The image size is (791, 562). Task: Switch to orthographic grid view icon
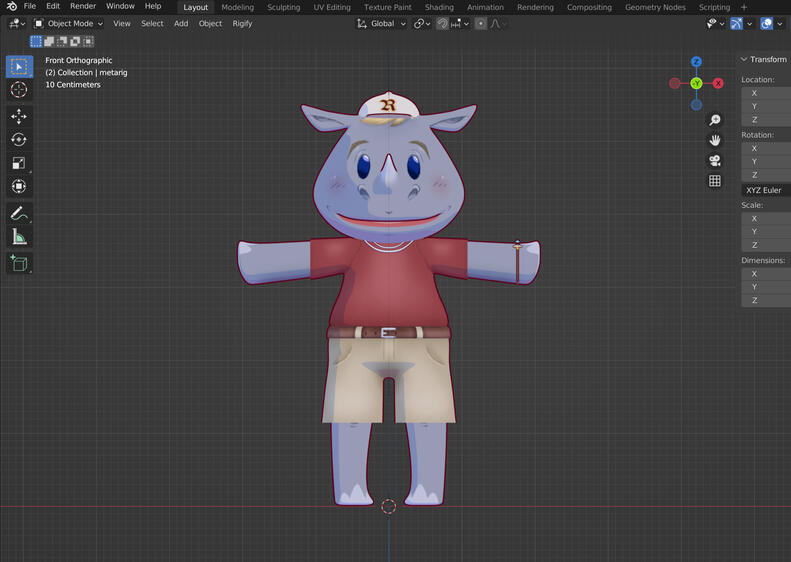(714, 181)
